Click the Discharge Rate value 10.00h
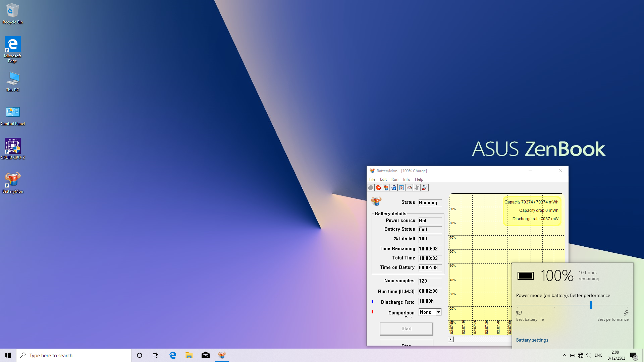The height and width of the screenshot is (362, 644). 430,301
